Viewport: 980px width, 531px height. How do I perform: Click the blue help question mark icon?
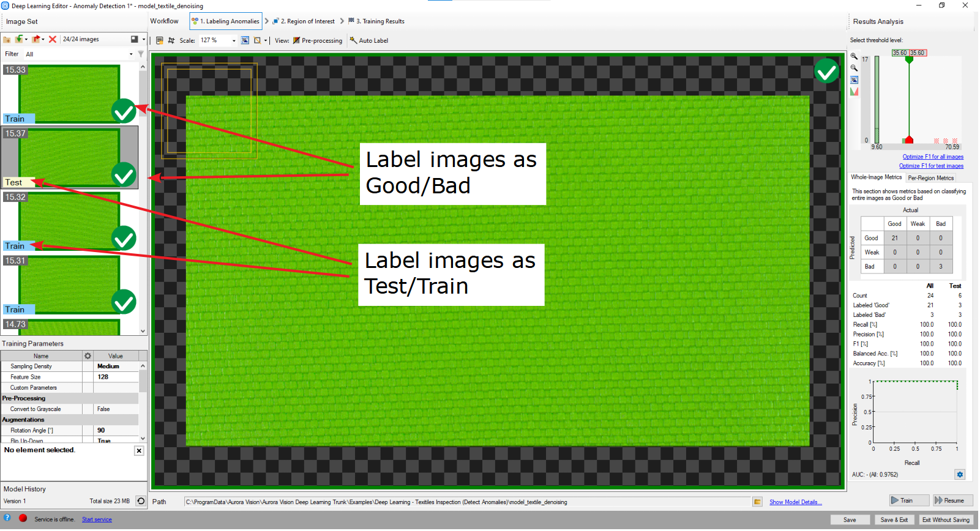coord(7,518)
